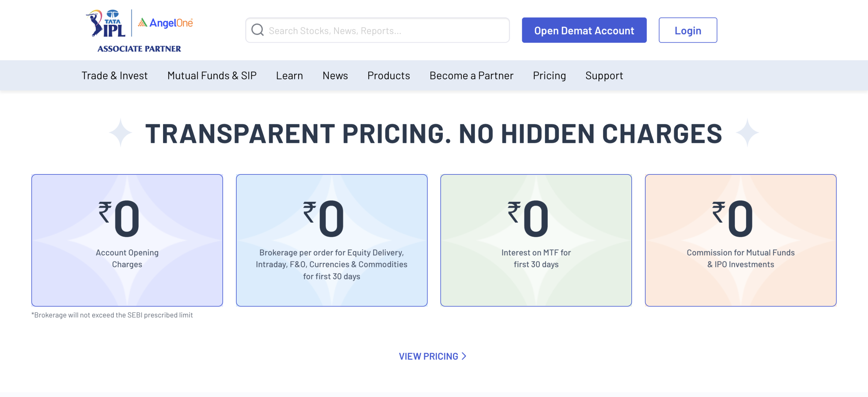Focus the Search Stocks, News, Reports field

pos(377,30)
